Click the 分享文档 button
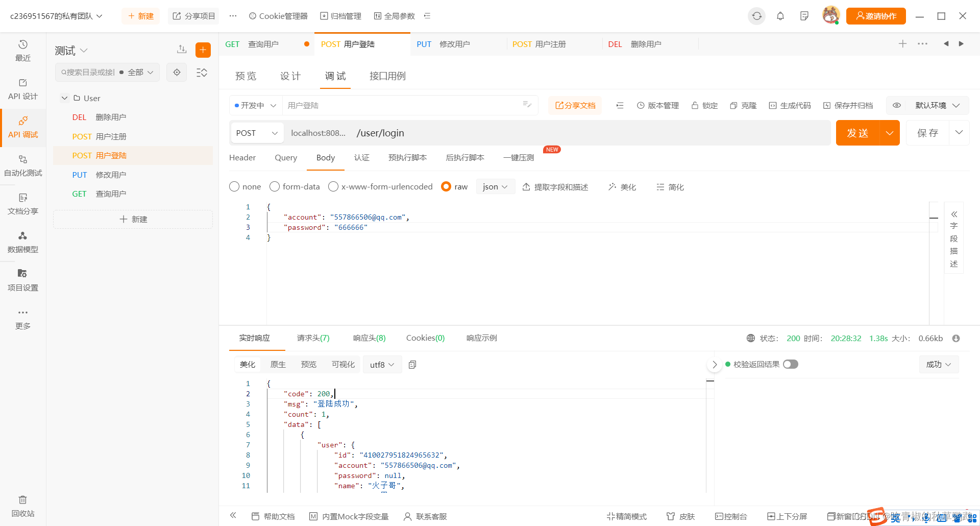 575,105
